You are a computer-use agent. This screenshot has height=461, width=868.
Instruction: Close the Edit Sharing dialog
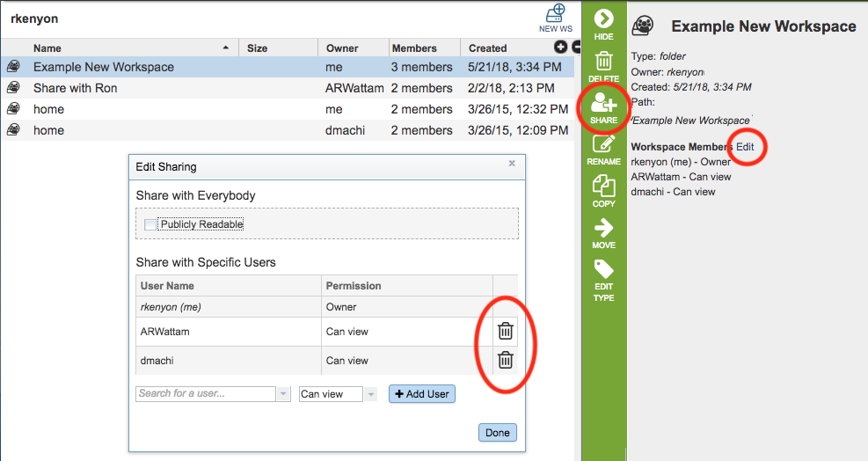coord(512,163)
